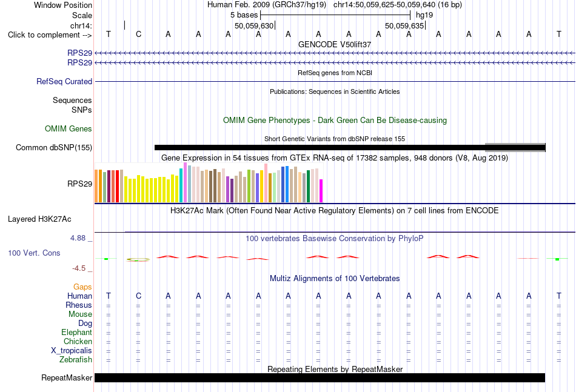Open Repeating Elements by RepeatMasker title
The height and width of the screenshot is (392, 576).
click(335, 369)
